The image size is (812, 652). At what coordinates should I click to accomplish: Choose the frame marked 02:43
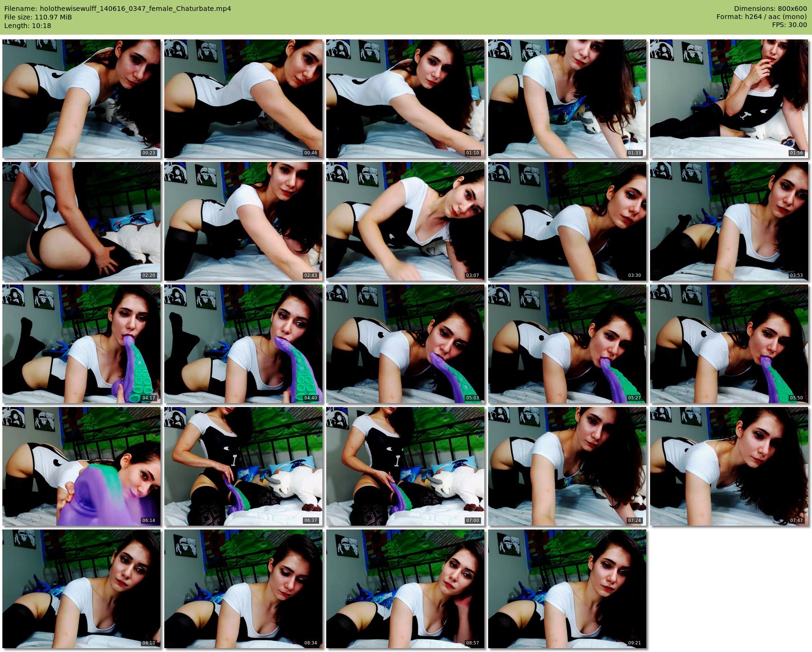[x=243, y=221]
